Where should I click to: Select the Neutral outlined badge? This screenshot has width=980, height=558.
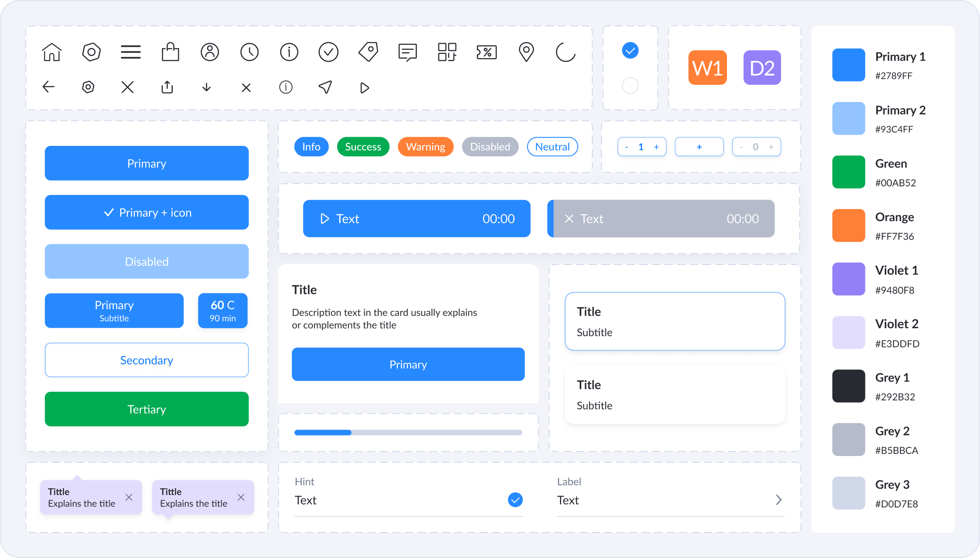click(552, 147)
